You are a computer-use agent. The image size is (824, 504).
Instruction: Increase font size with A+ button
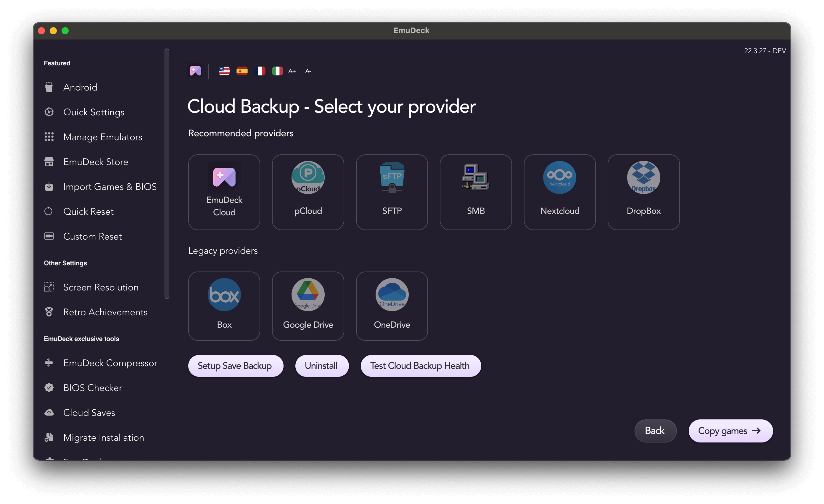pos(292,71)
